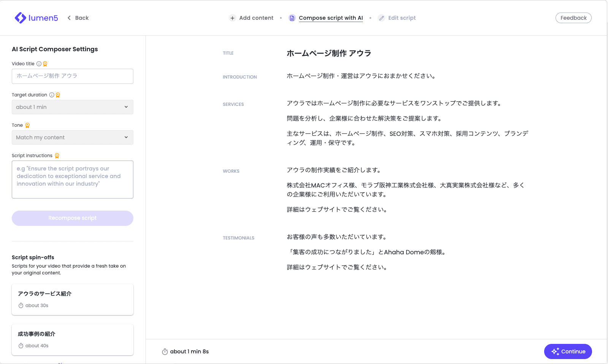Click the info icon beside Video title
The width and height of the screenshot is (608, 364).
pos(39,64)
